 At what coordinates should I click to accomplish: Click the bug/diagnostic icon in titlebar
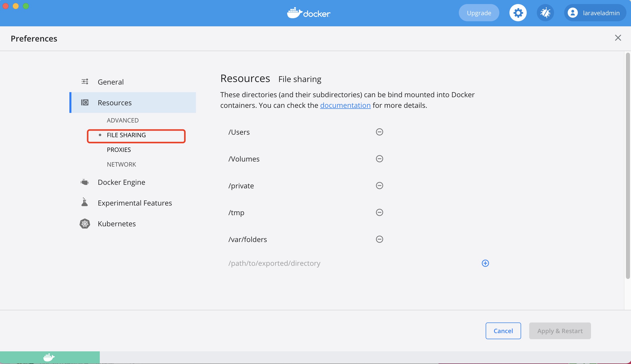(x=545, y=13)
